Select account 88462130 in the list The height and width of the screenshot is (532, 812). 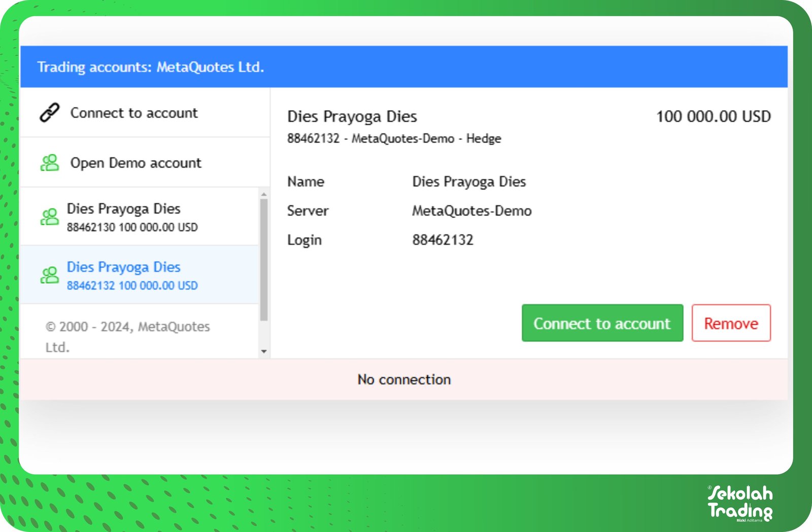click(139, 217)
